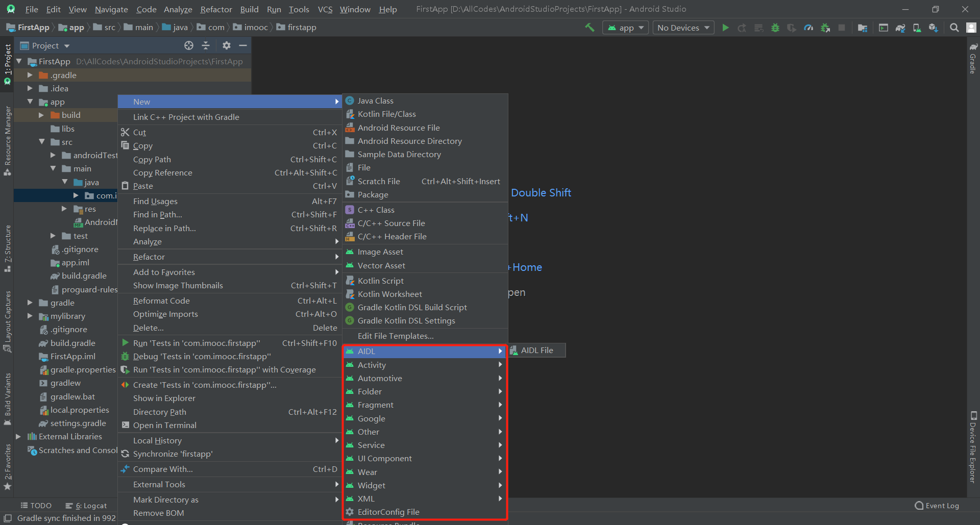
Task: Click the Search Everywhere magnifier icon
Action: pos(954,28)
